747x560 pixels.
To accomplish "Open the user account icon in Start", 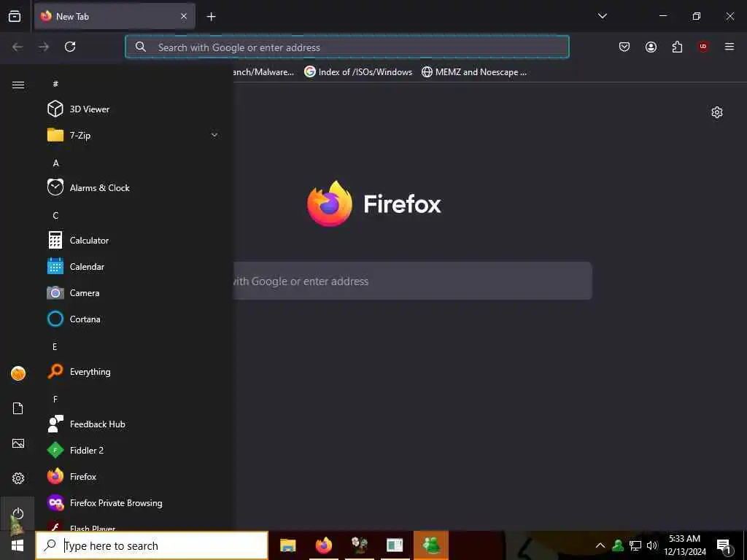I will point(18,373).
